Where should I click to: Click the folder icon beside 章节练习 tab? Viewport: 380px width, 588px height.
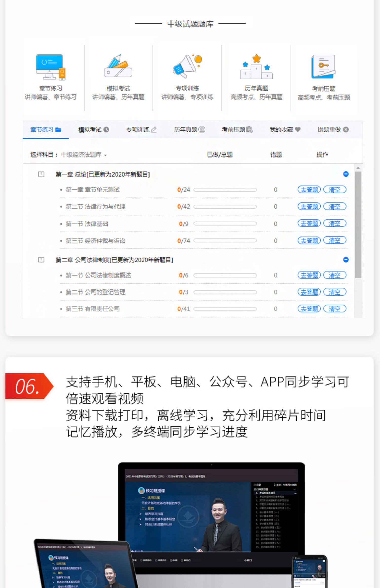click(x=58, y=130)
